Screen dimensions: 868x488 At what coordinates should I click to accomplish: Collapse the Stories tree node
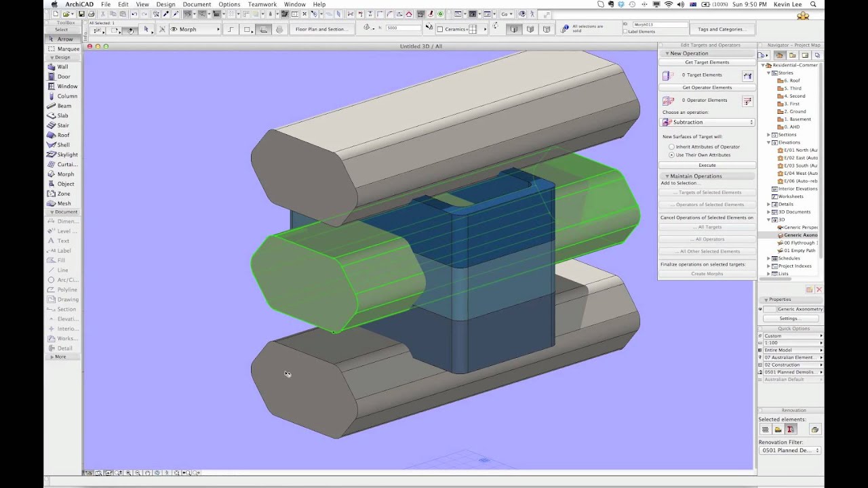click(769, 73)
